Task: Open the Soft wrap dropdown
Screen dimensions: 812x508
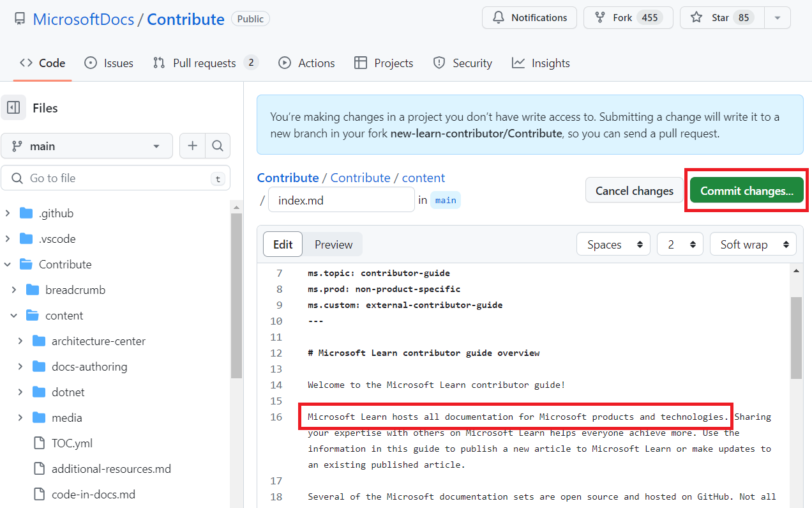Action: pyautogui.click(x=753, y=243)
